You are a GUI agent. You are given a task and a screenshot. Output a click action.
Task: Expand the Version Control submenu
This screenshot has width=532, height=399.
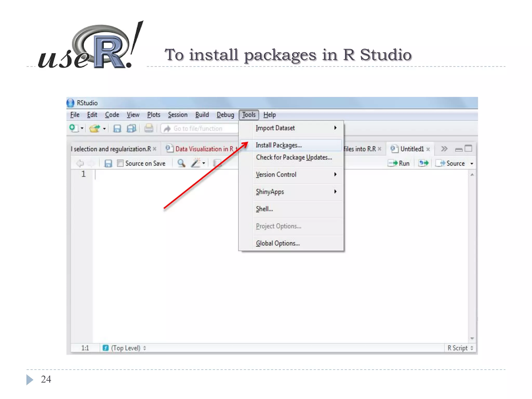tap(291, 175)
